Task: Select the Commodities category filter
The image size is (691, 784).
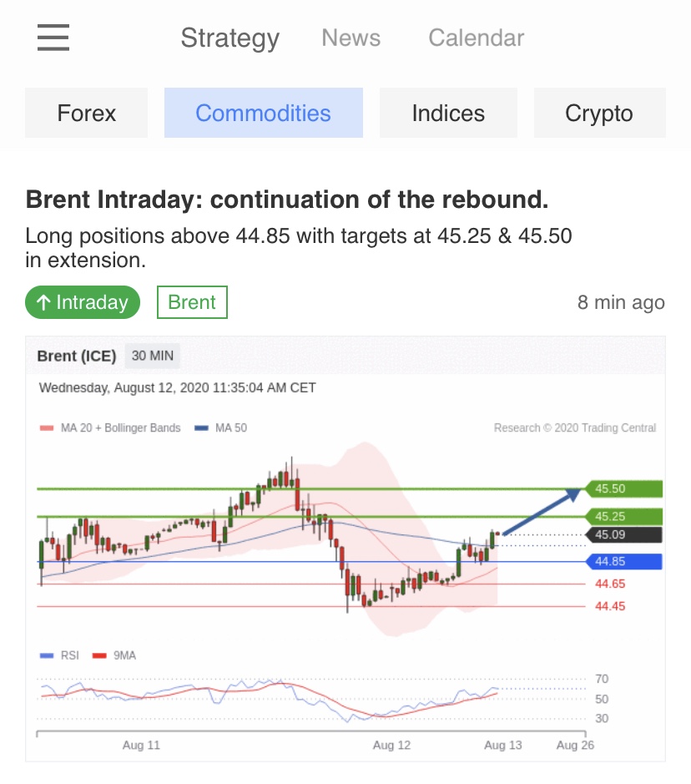Action: pyautogui.click(x=263, y=113)
